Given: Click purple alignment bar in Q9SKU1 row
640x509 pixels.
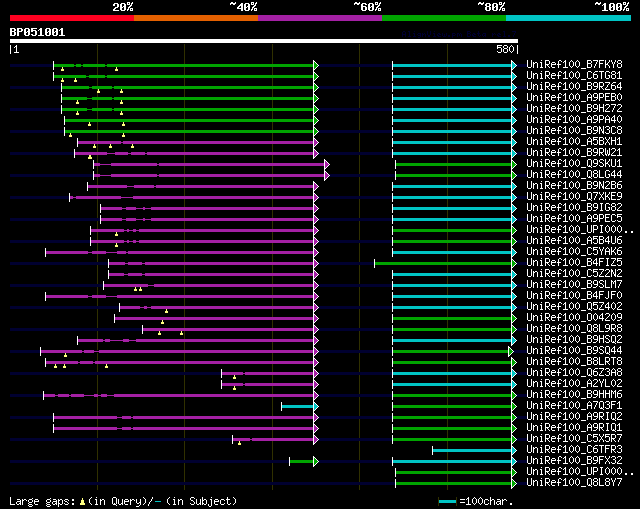Looking at the screenshot, I should pos(211,164).
